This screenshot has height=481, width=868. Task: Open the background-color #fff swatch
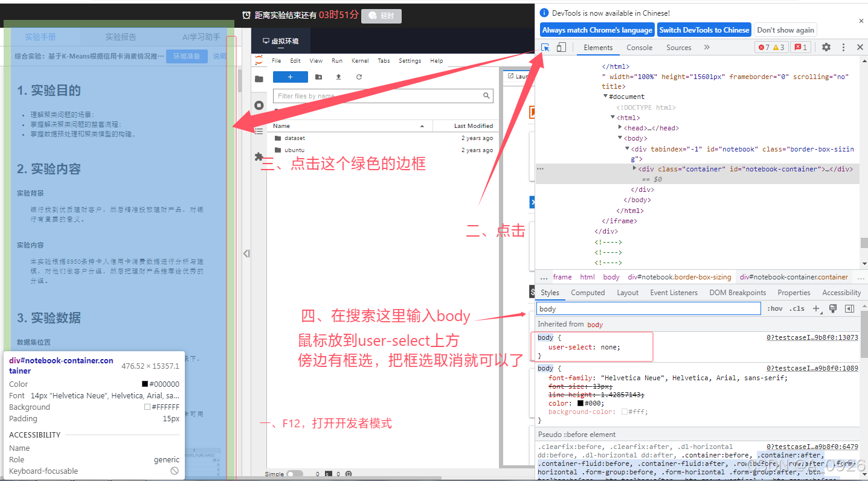pos(625,412)
